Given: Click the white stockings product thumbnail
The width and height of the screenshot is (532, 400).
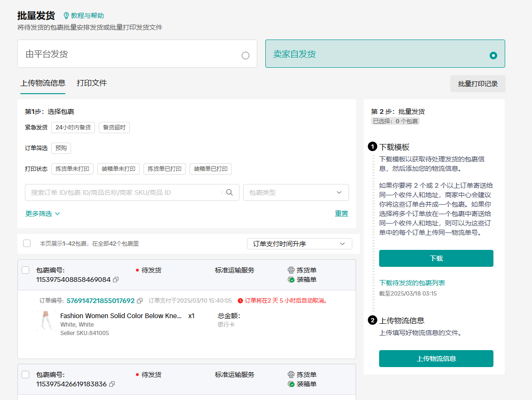Looking at the screenshot, I should click(x=46, y=321).
